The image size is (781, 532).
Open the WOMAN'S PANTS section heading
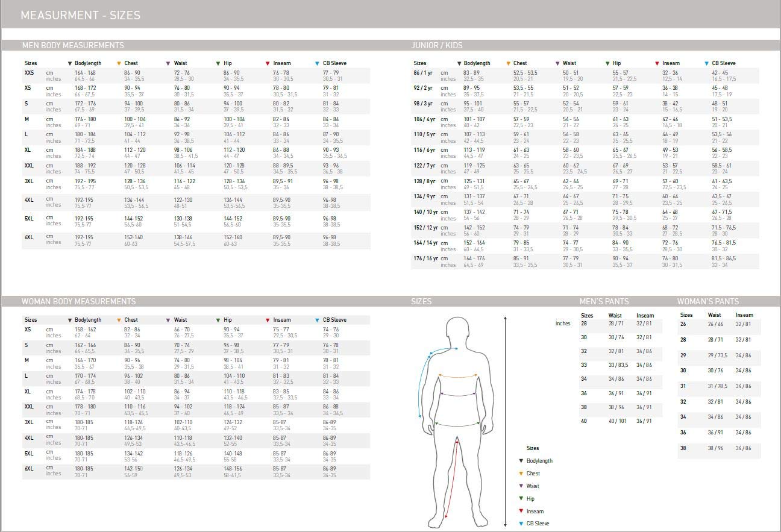(x=707, y=301)
